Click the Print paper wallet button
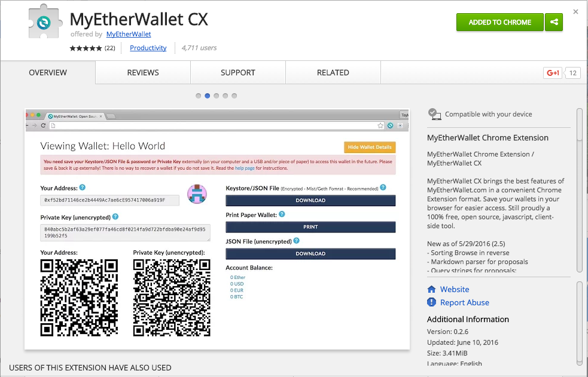The width and height of the screenshot is (588, 377). point(310,227)
